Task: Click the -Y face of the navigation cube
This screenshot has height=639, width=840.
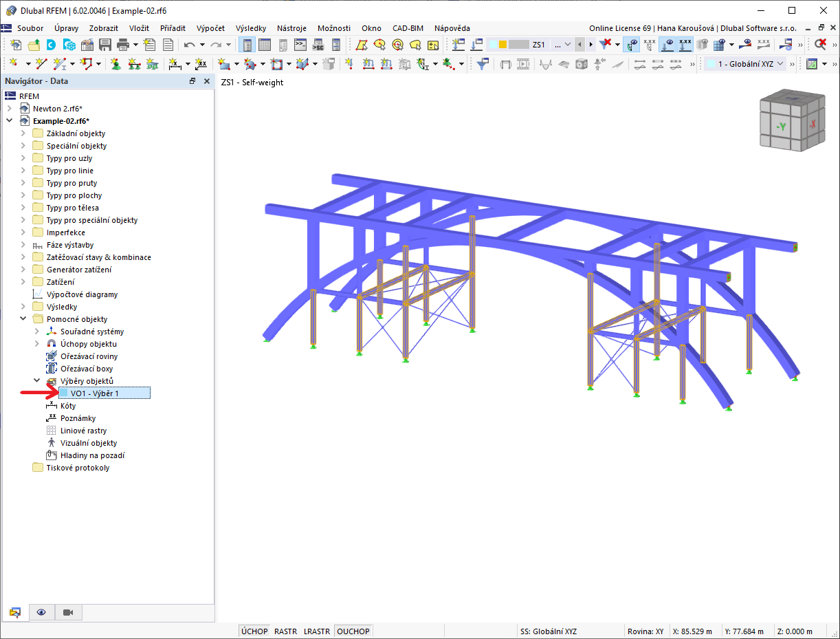Action: pos(781,127)
